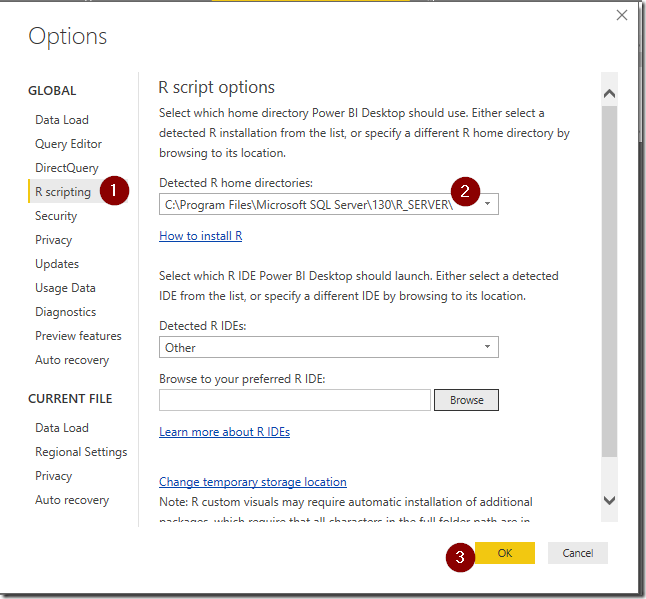Select Query Editor settings

point(68,144)
